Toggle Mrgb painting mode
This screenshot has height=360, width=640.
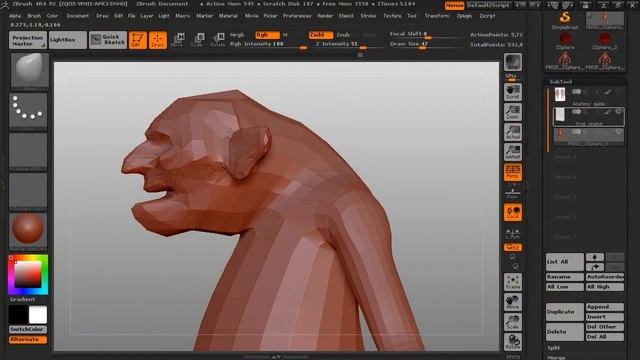tap(237, 35)
